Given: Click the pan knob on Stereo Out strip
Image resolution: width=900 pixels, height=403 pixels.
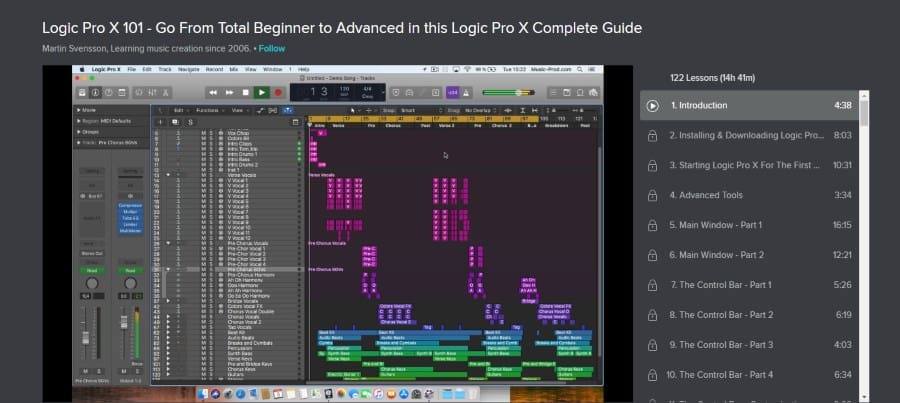Looking at the screenshot, I should 130,283.
